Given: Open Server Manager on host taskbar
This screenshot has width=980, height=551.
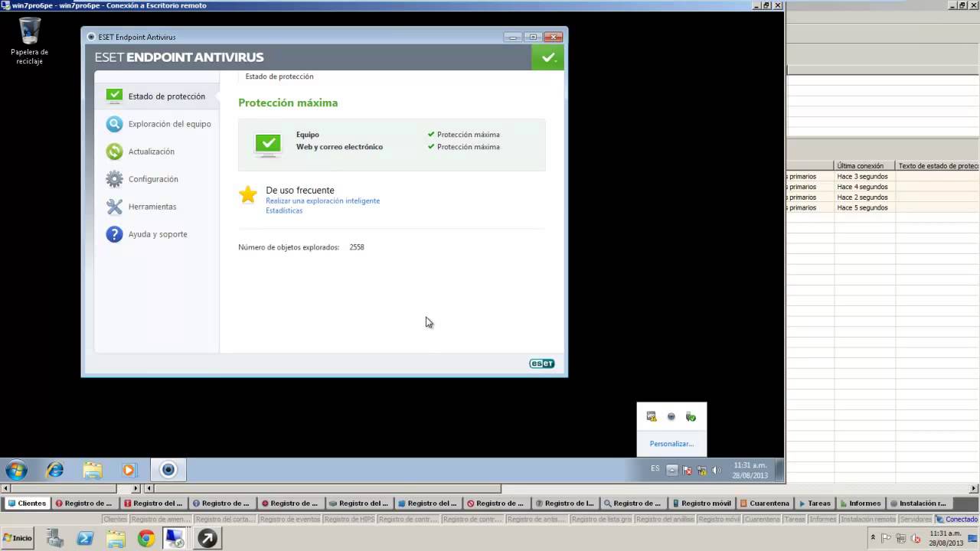Looking at the screenshot, I should click(55, 539).
